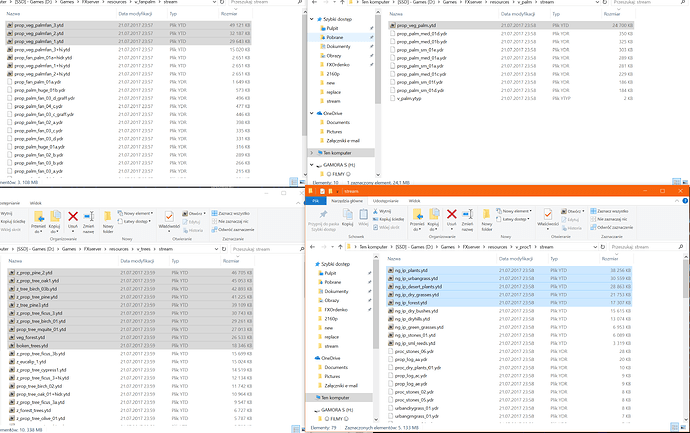Screen dimensions: 690x433
Task: Select z_prop_pine_2.ytd file
Action: click(130, 273)
